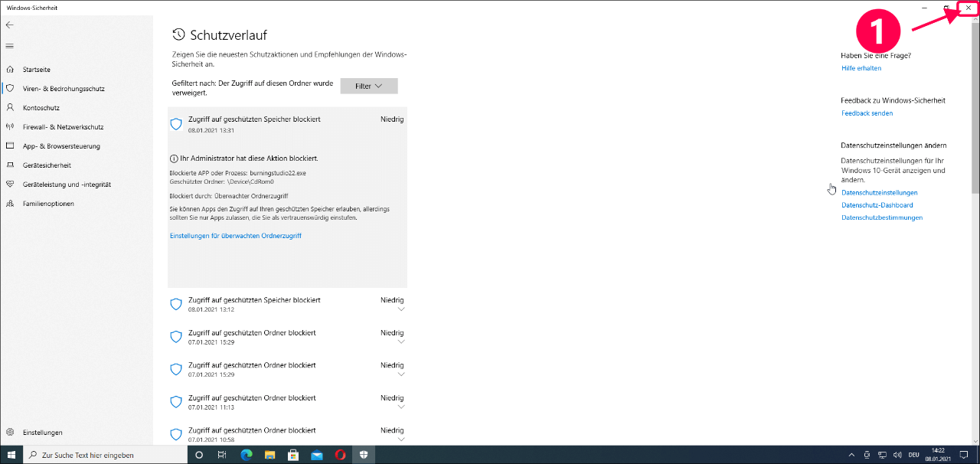This screenshot has width=980, height=464.
Task: Go back with the back arrow
Action: 9,25
